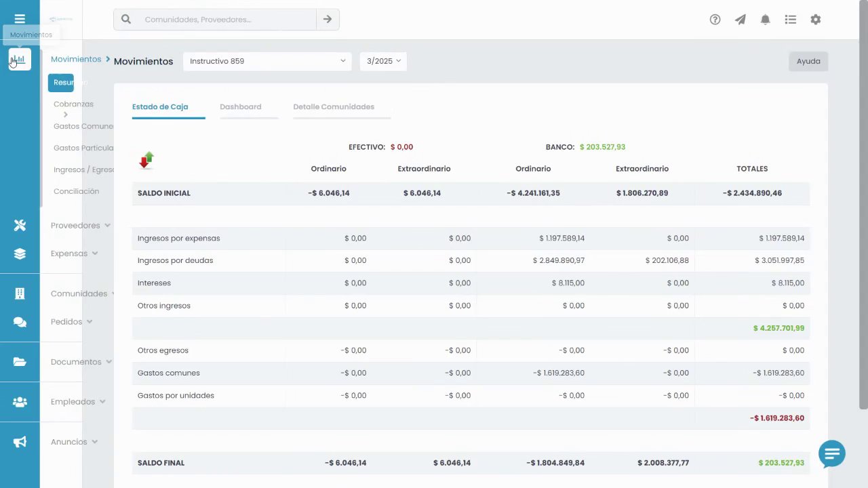
Task: Select the Movimientos chart icon in sidebar
Action: (20, 60)
